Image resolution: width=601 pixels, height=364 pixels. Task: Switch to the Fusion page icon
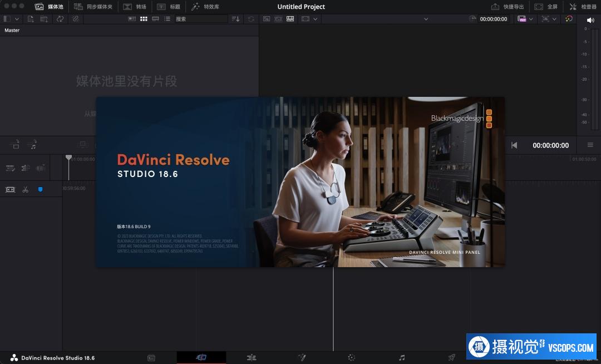[302, 358]
